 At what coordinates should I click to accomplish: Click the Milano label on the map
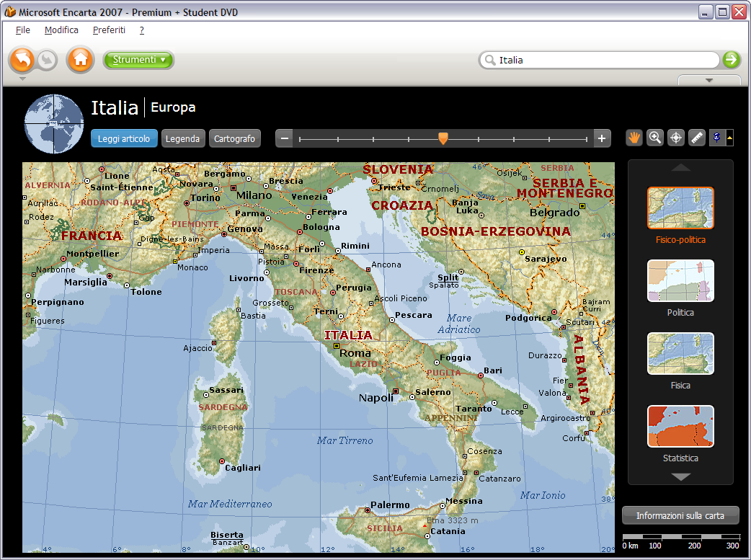(254, 195)
